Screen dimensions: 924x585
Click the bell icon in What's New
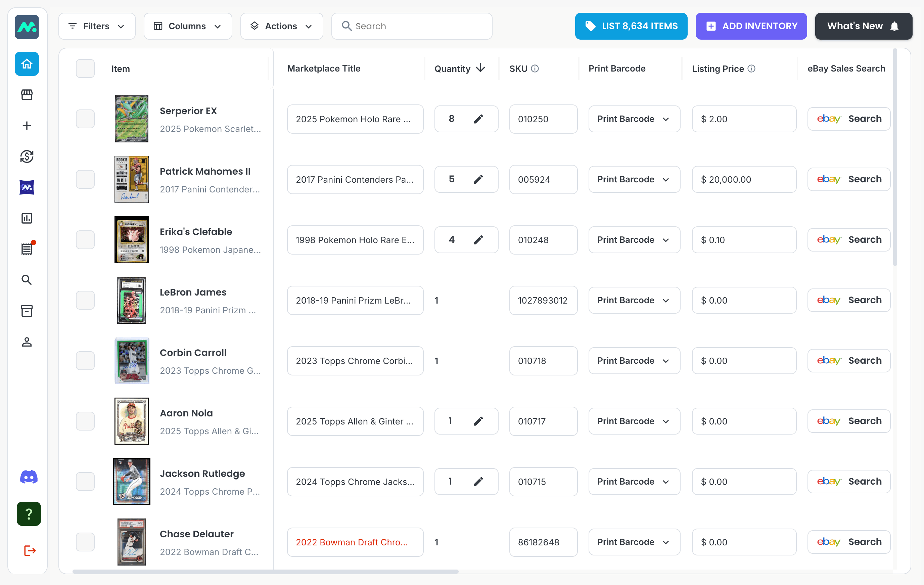tap(894, 26)
